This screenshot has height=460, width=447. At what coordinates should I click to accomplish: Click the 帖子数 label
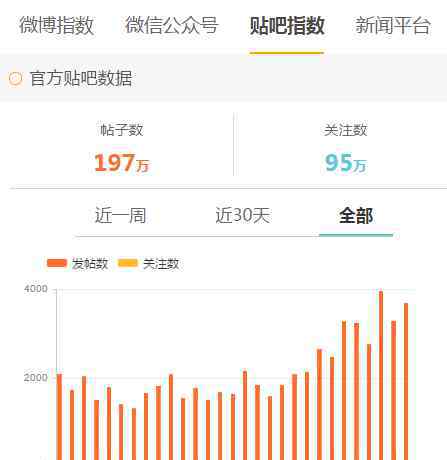(122, 130)
